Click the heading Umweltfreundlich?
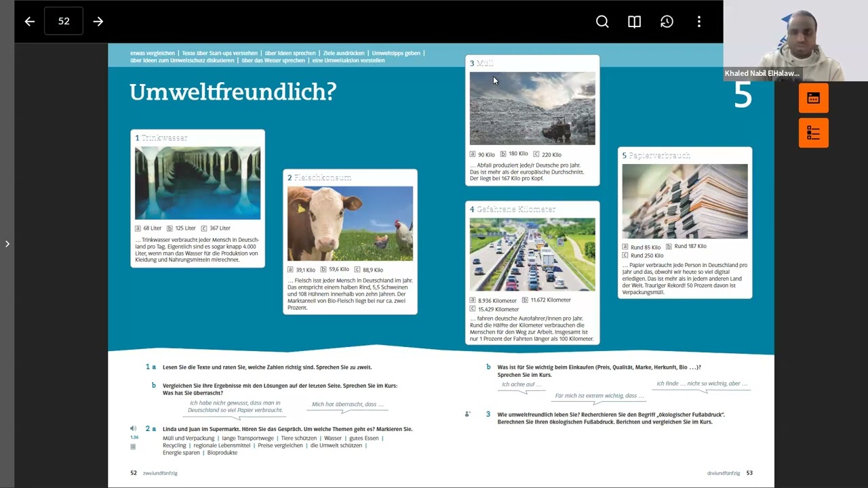The image size is (868, 488). [x=233, y=91]
